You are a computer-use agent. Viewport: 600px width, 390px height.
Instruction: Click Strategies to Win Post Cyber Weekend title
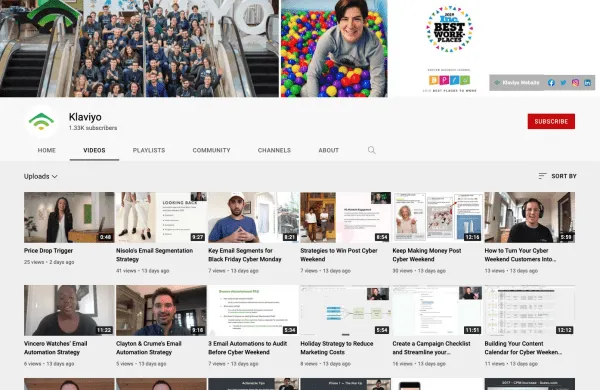tap(339, 255)
